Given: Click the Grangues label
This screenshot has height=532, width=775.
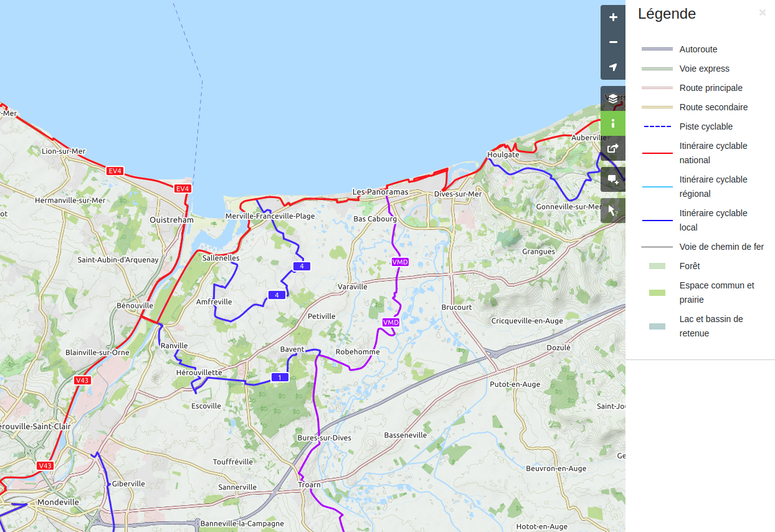Looking at the screenshot, I should coord(539,252).
